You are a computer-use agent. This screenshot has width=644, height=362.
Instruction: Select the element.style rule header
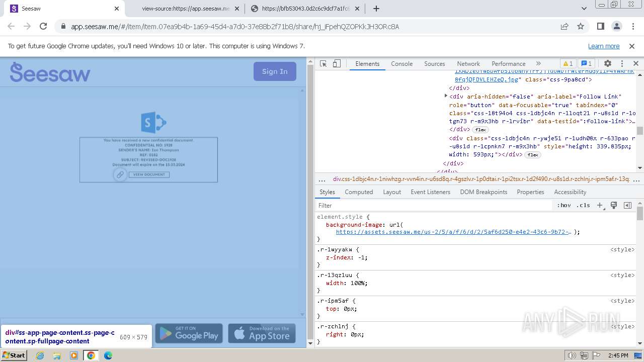(340, 217)
